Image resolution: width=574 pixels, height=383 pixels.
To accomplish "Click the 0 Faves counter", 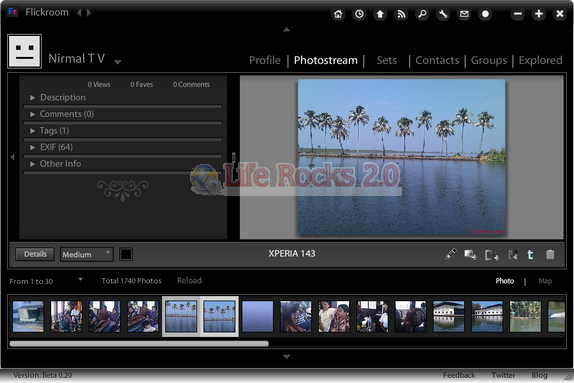I will [x=142, y=85].
